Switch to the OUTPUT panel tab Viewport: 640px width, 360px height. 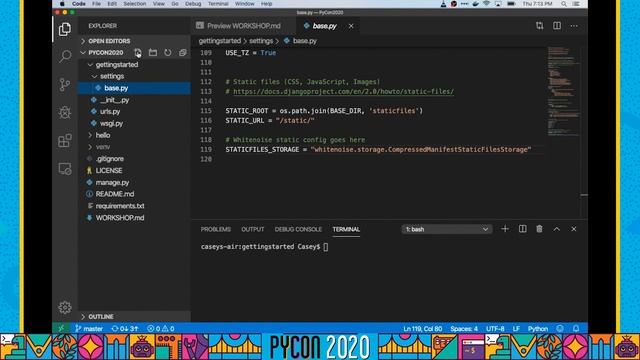click(253, 229)
